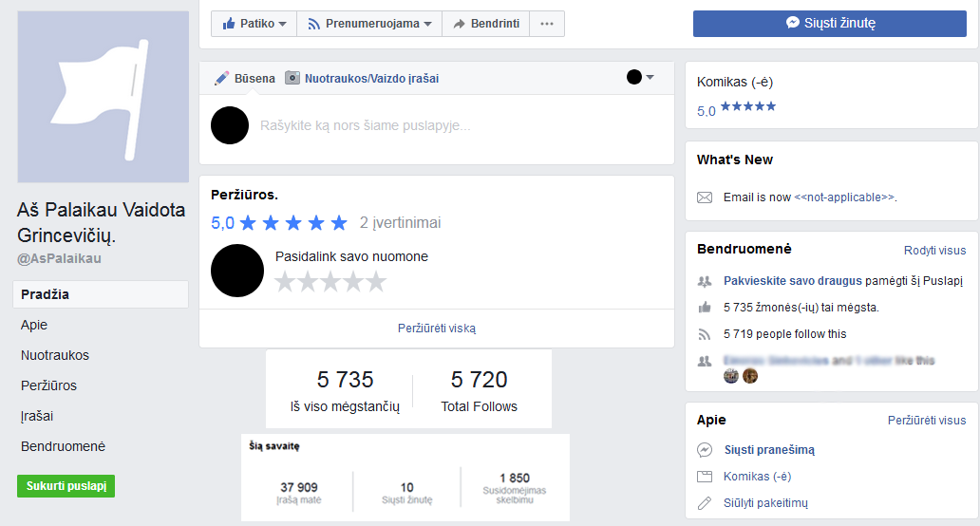Viewport: 980px width, 526px height.
Task: Click the 1 850 Susidomėjimas skelbimu stat
Action: [515, 487]
